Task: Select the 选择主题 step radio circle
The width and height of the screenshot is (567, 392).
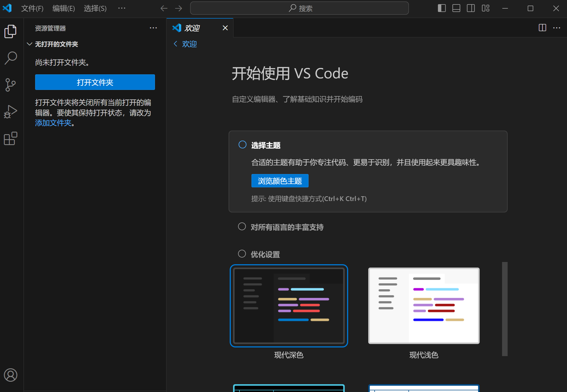Action: [x=242, y=144]
